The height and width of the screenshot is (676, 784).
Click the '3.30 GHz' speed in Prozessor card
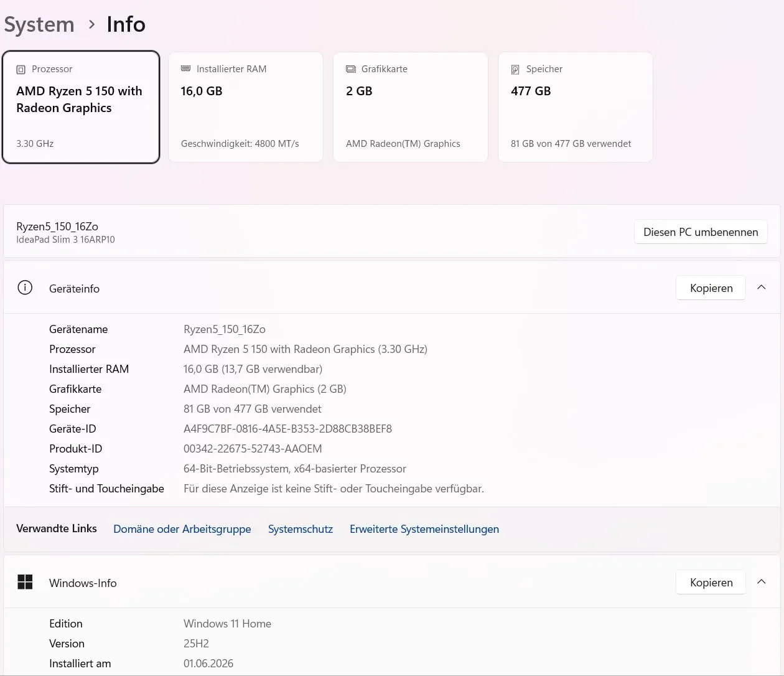coord(35,144)
